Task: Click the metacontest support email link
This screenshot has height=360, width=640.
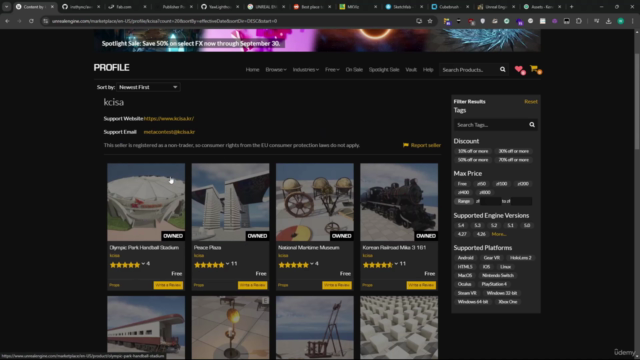Action: coord(169,132)
